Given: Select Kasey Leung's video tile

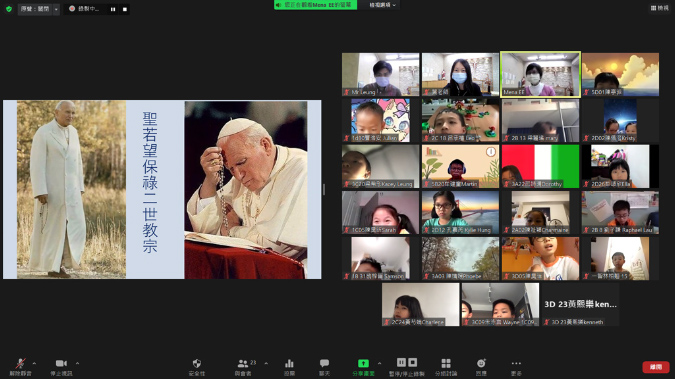Looking at the screenshot, I should [381, 166].
